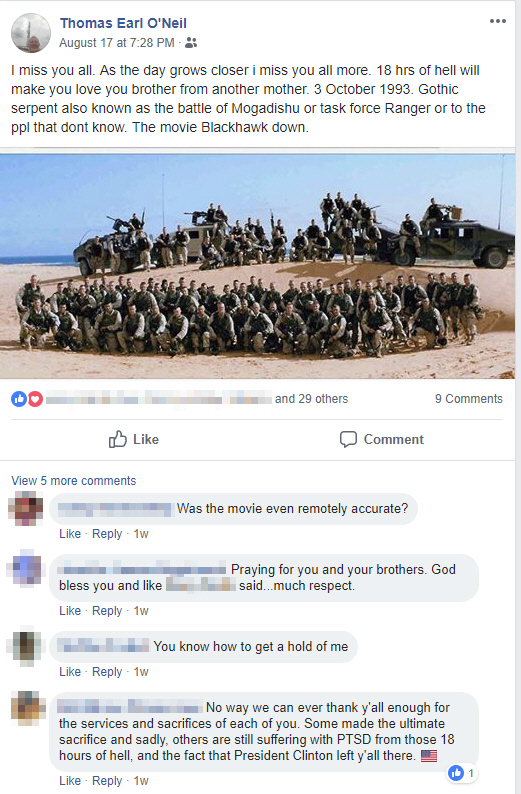Open the 9 Comments link
521x794 pixels.
pos(468,399)
